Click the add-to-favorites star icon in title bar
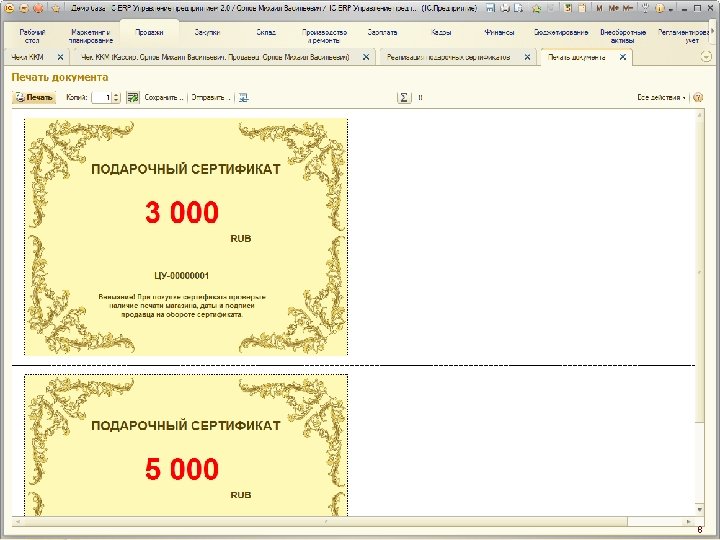Viewport: 720px width, 540px height. click(536, 8)
